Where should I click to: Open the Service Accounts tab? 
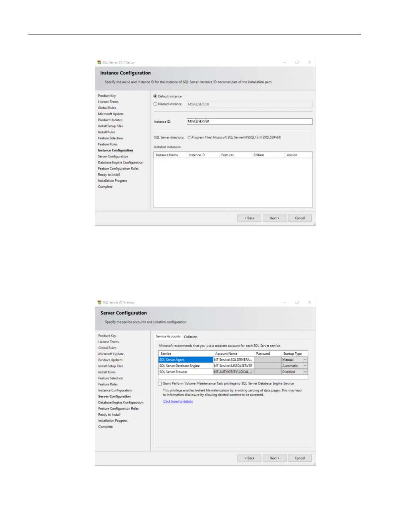(168, 336)
